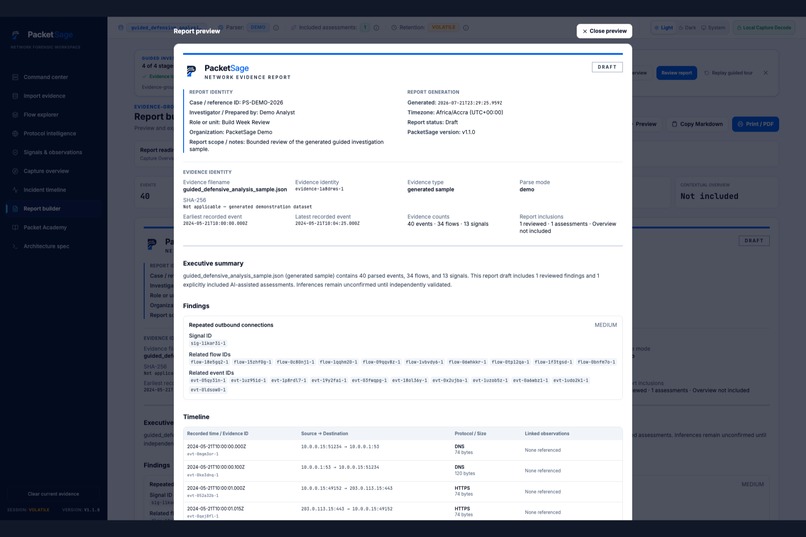Click signal ID sig-1ikar31-1
Image resolution: width=806 pixels, height=537 pixels.
[x=208, y=343]
